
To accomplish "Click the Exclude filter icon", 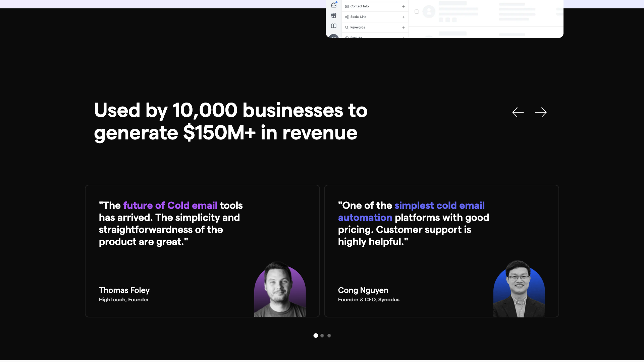I will pos(347,37).
